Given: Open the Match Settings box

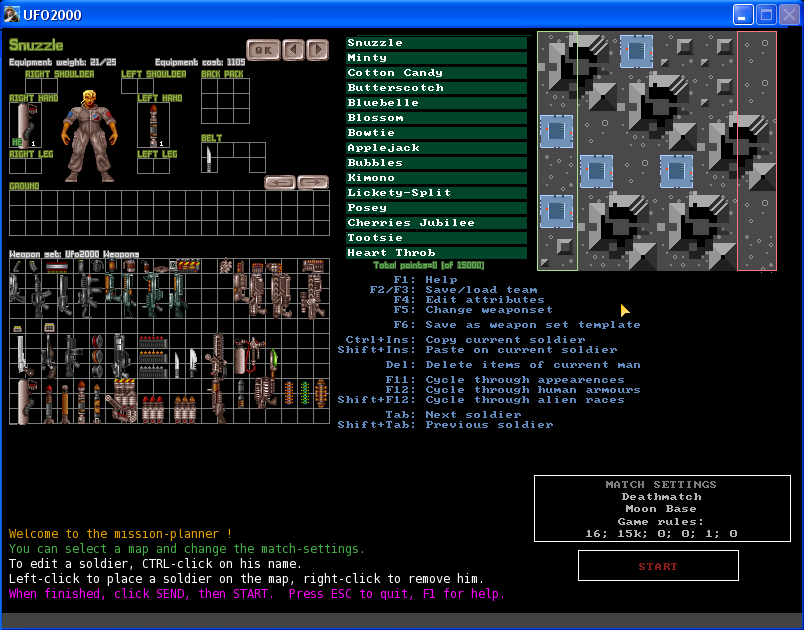Looking at the screenshot, I should tap(662, 509).
